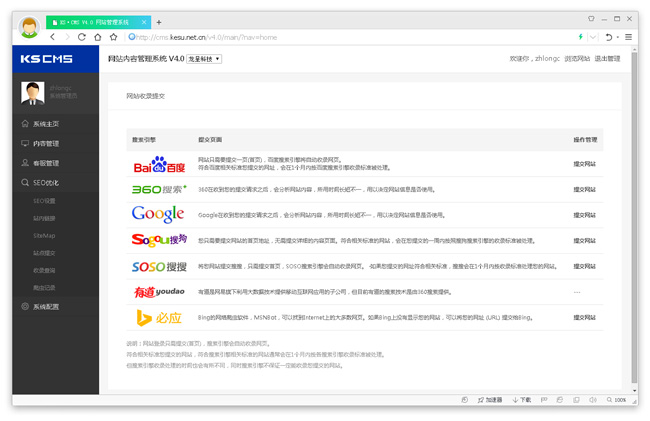
Task: Click the 退出管理 logout link
Action: (607, 59)
